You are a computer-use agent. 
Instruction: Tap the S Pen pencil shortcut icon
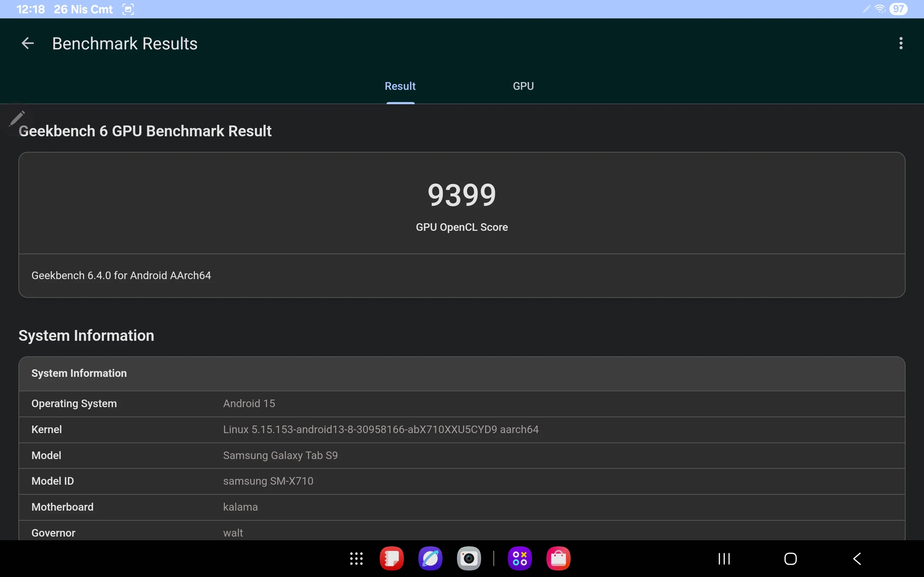[x=17, y=118]
